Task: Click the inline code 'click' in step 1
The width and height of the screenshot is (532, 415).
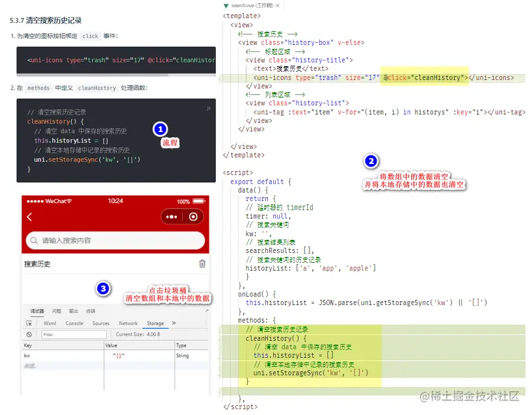Action: pyautogui.click(x=90, y=36)
